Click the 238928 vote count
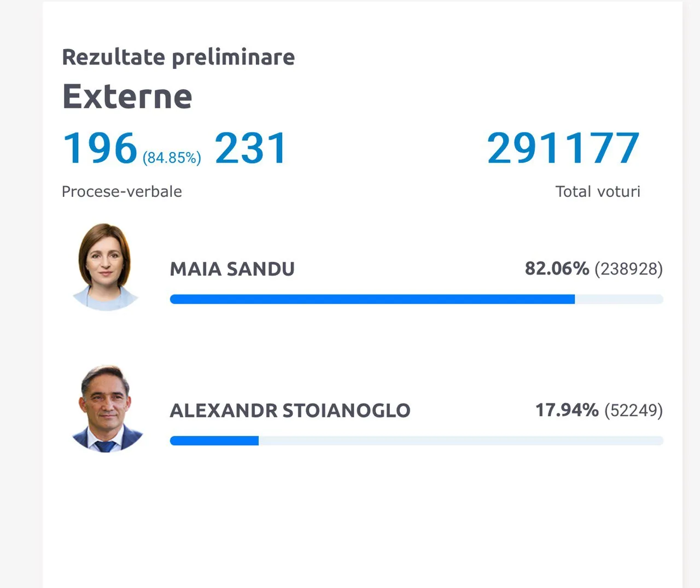The width and height of the screenshot is (700, 588). pos(629,269)
